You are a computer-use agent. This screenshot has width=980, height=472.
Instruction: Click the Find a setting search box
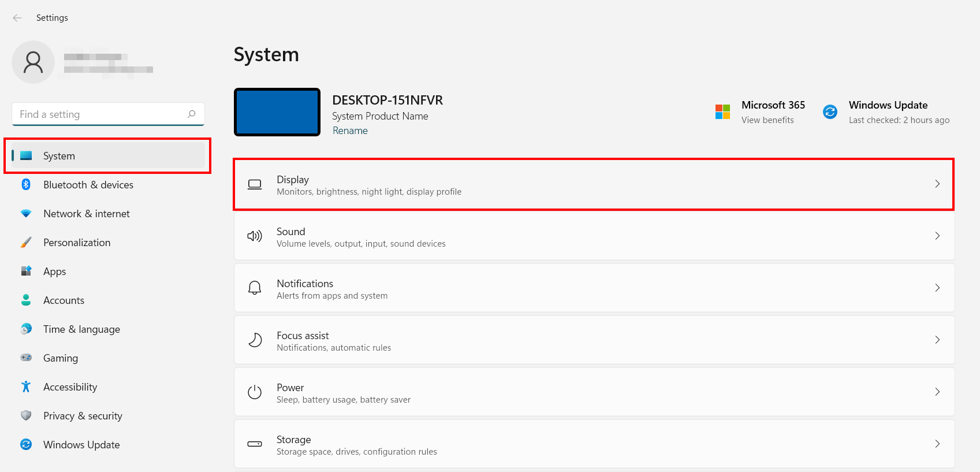tap(101, 114)
